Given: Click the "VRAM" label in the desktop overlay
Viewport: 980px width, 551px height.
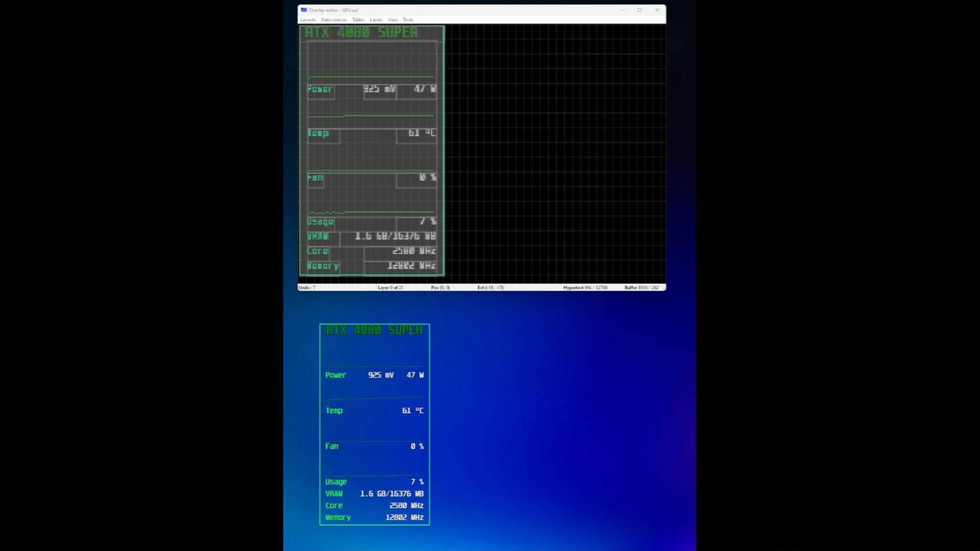Looking at the screenshot, I should click(334, 494).
